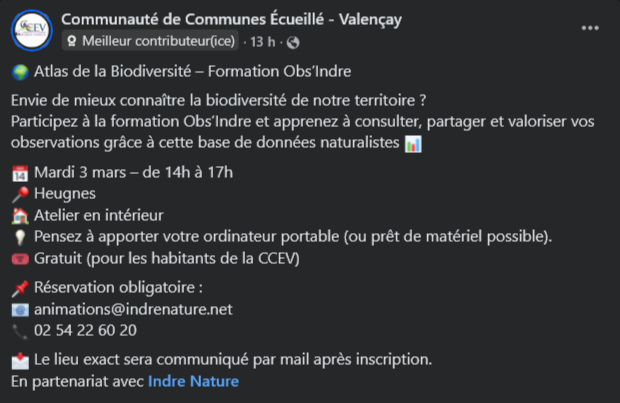Click the badge icon beside Meilleur contributeur(ice)

coord(72,42)
